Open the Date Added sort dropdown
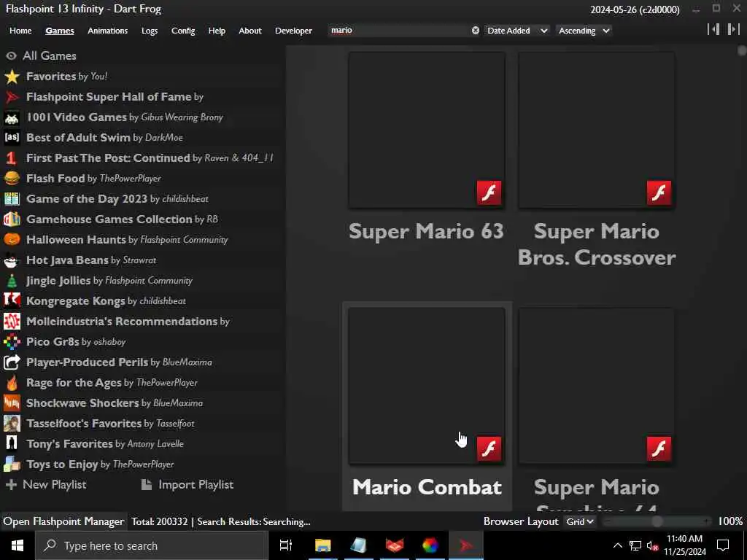 pos(517,31)
